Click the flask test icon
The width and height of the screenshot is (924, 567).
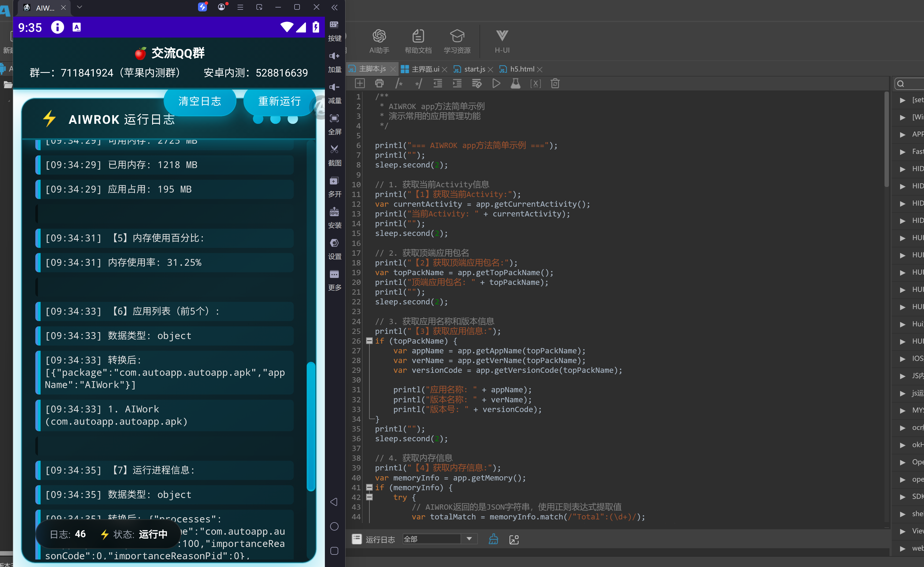tap(516, 83)
